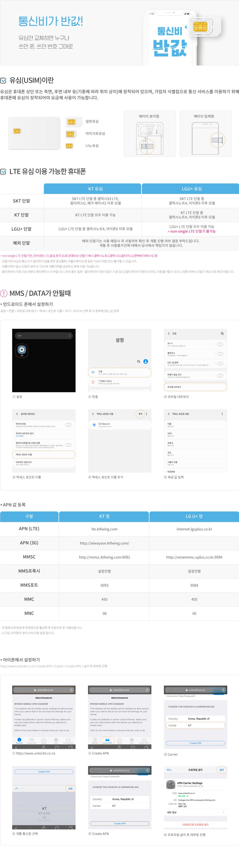
Task: Click the magnifier icon on the 설정 screen
Action: pos(138,362)
